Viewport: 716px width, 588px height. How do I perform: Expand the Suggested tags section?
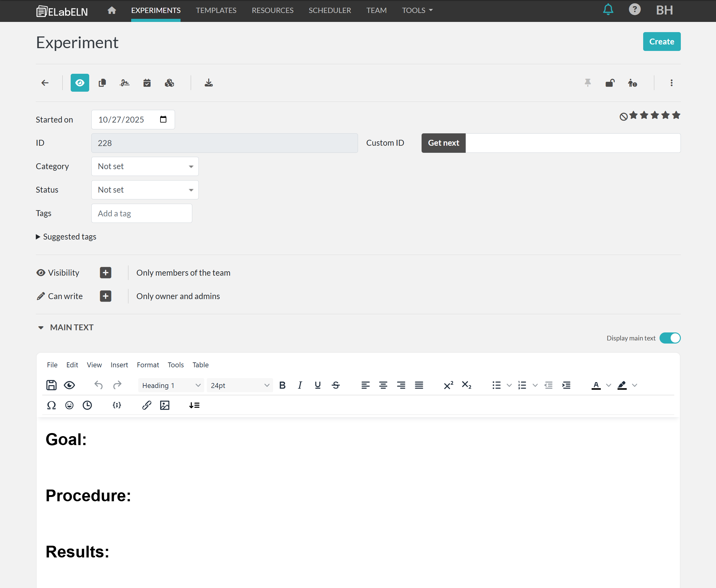click(x=66, y=236)
